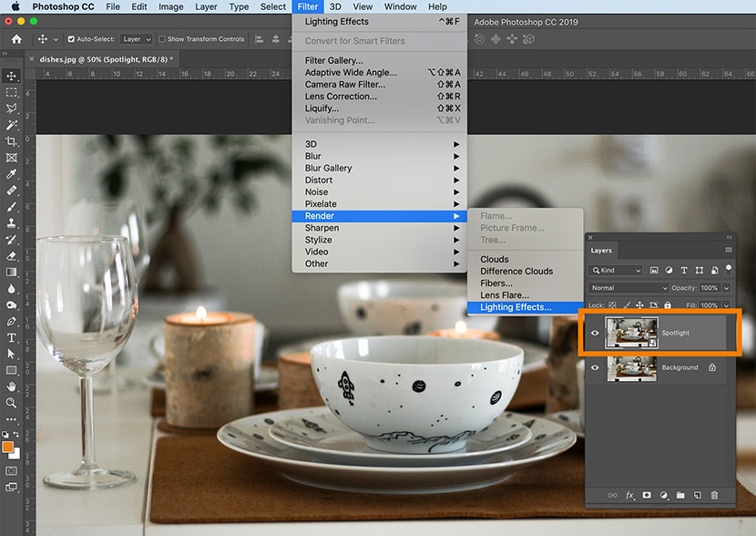This screenshot has width=756, height=536.
Task: Open the Blur Gallery submenu item
Action: [x=328, y=168]
